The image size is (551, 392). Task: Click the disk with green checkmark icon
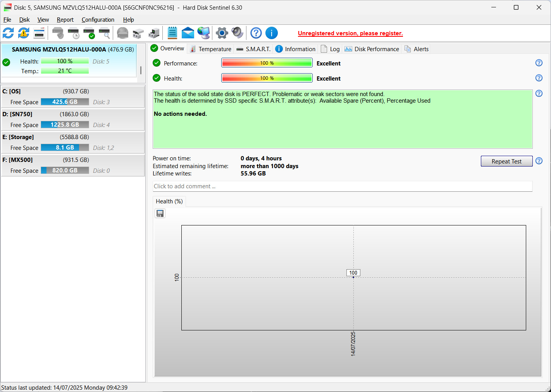89,33
